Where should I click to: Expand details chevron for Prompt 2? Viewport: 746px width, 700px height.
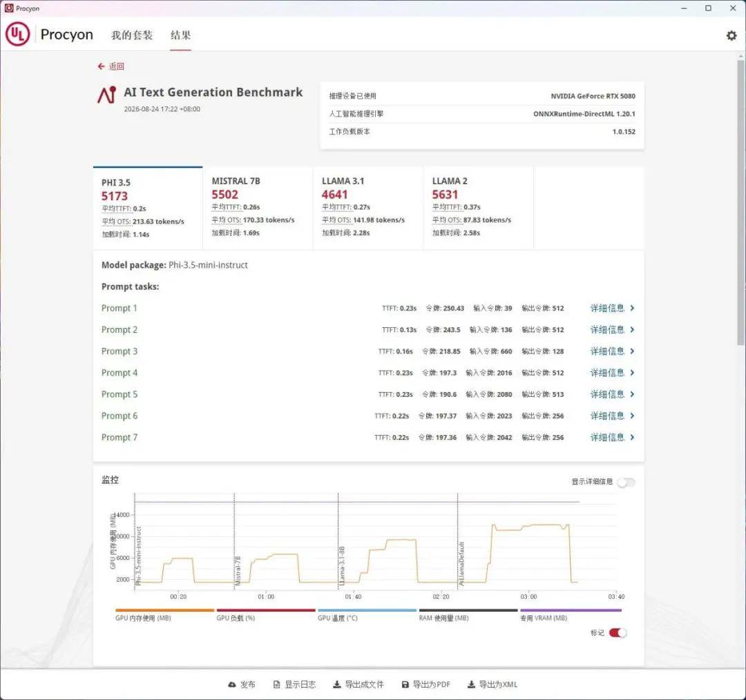[x=632, y=329]
